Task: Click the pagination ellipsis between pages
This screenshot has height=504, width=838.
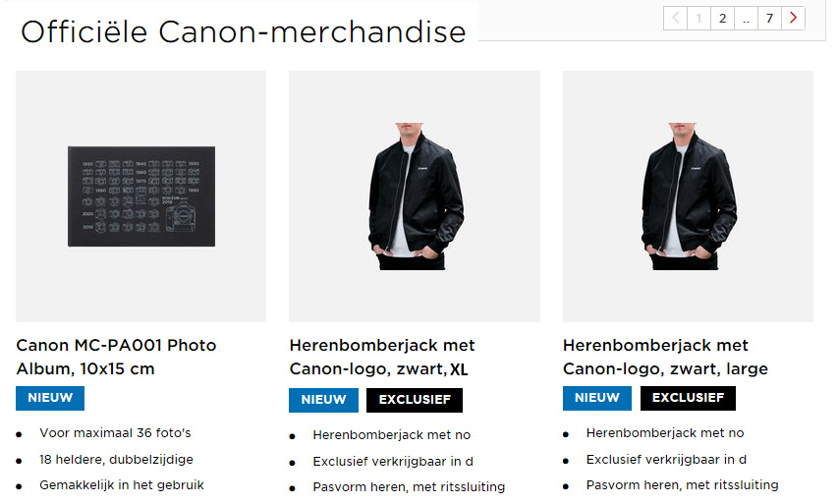Action: click(746, 18)
